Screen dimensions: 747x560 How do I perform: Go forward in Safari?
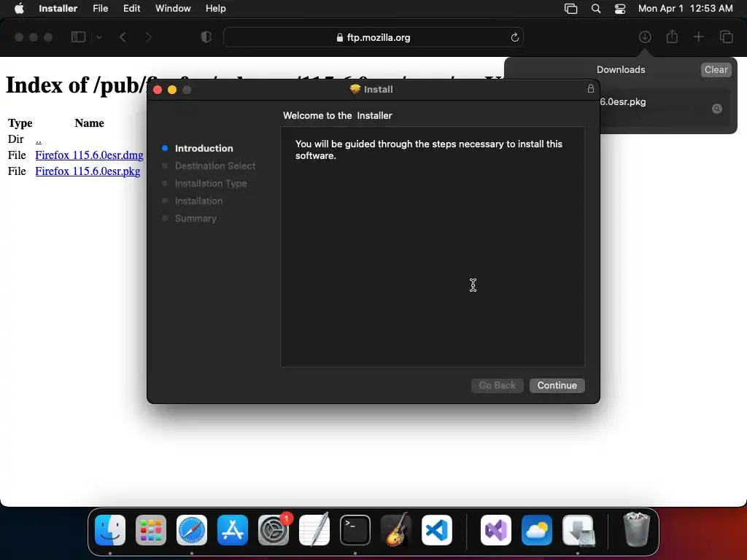pyautogui.click(x=148, y=37)
